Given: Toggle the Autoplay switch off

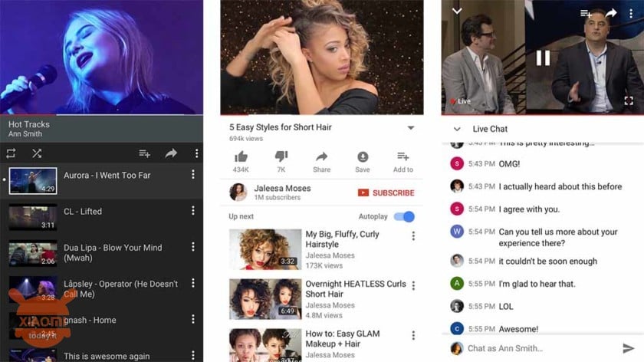Looking at the screenshot, I should click(404, 216).
